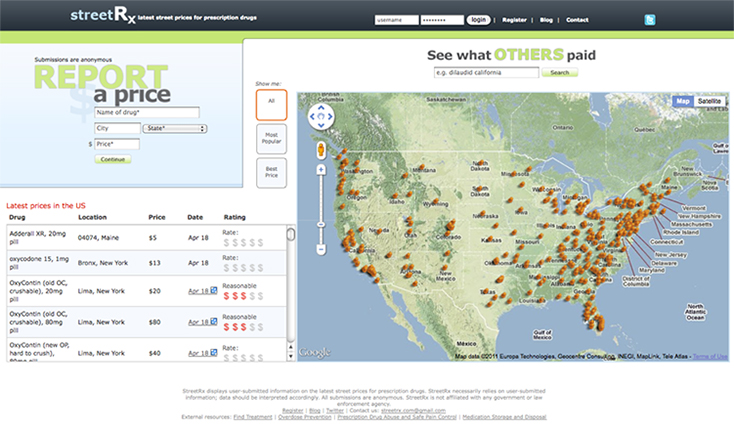The height and width of the screenshot is (430, 734).
Task: Click the Continue button
Action: 113,159
